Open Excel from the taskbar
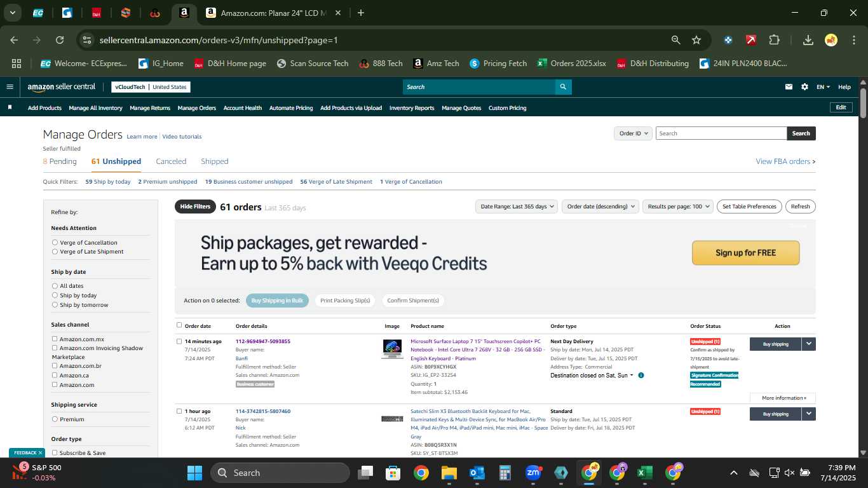Image resolution: width=868 pixels, height=488 pixels. [x=645, y=473]
